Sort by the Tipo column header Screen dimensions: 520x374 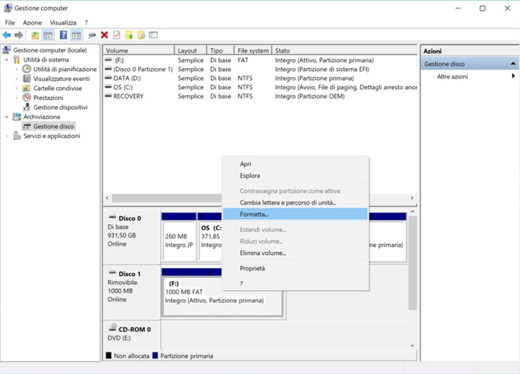point(221,50)
